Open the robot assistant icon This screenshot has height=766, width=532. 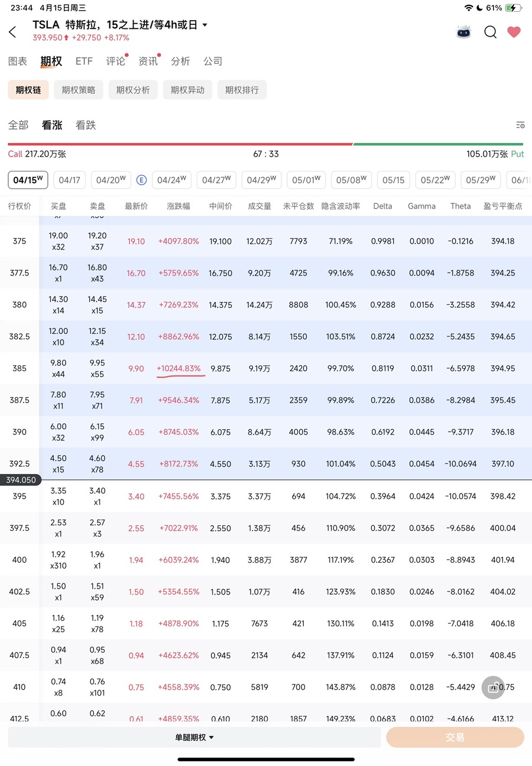464,32
